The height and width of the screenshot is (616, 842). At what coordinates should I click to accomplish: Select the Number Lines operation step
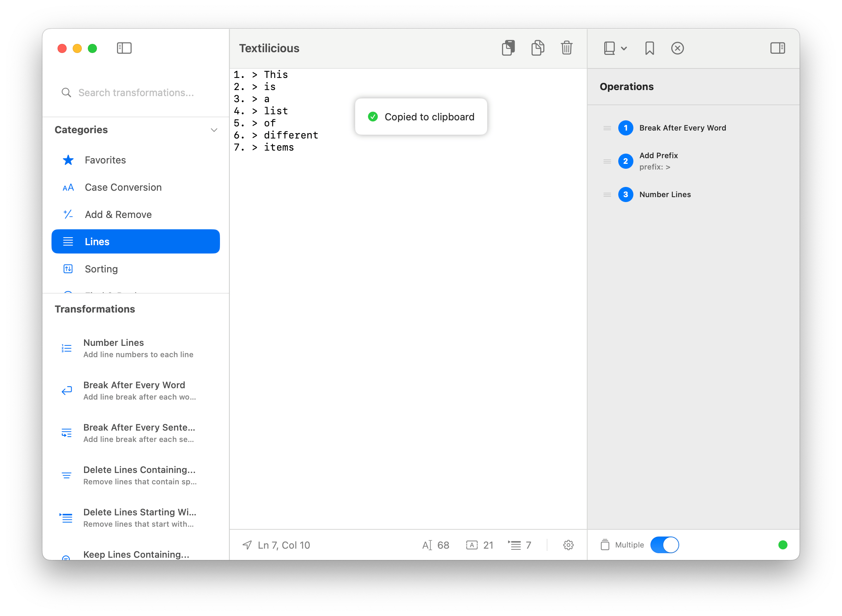[665, 194]
